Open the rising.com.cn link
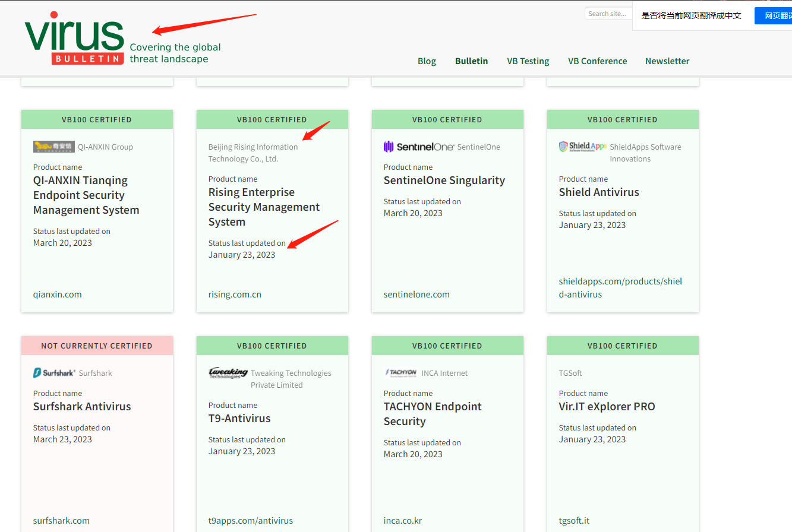This screenshot has height=532, width=792. (235, 294)
